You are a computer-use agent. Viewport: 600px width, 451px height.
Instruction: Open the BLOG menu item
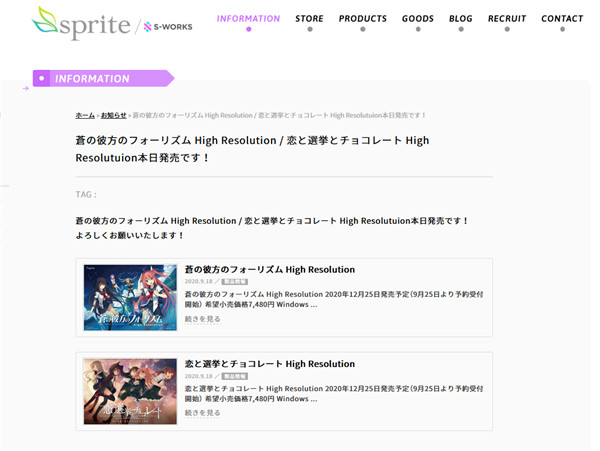click(x=461, y=19)
